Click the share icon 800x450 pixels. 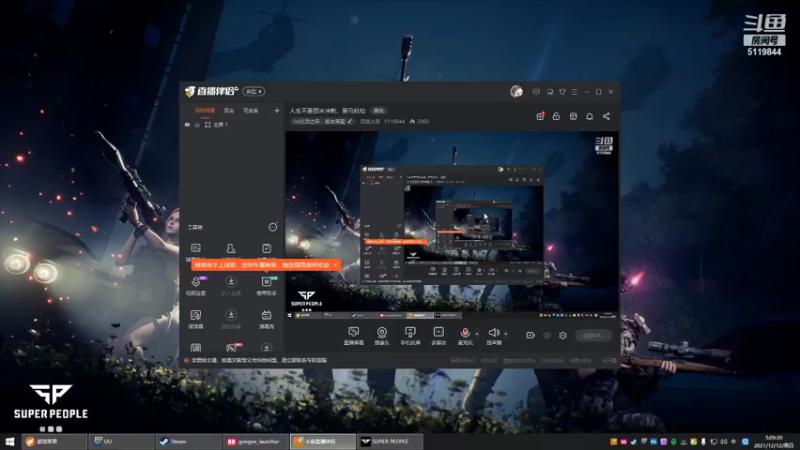(606, 116)
